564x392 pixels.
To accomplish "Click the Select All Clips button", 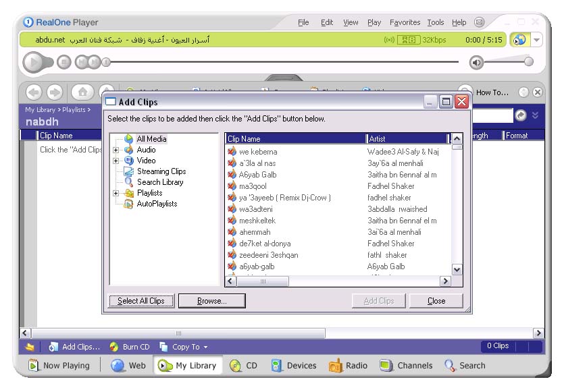I will tap(141, 301).
